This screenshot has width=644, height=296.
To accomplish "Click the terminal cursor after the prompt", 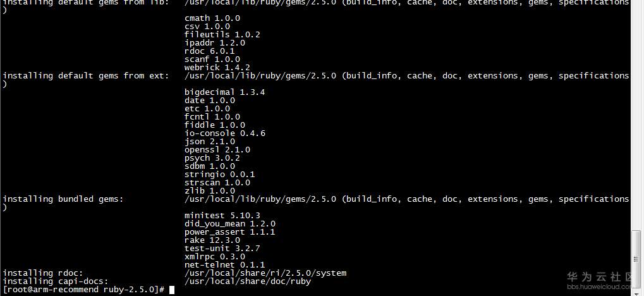I will 172,290.
